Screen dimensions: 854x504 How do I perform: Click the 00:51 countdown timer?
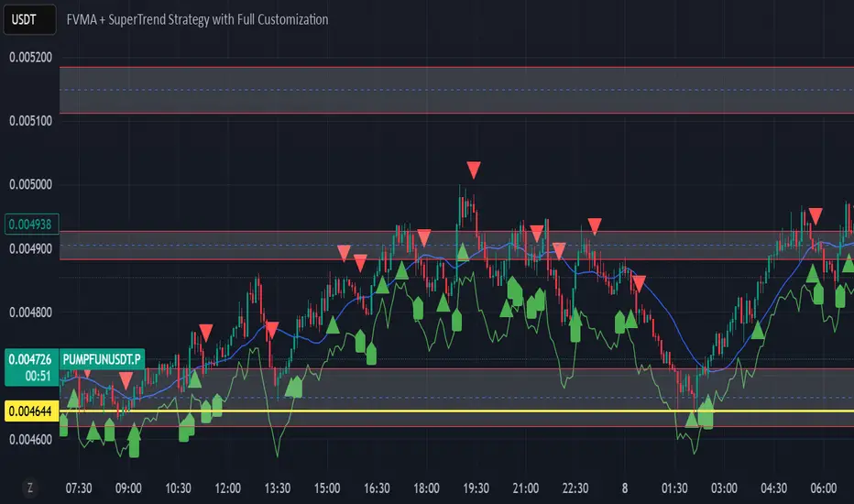pyautogui.click(x=38, y=376)
